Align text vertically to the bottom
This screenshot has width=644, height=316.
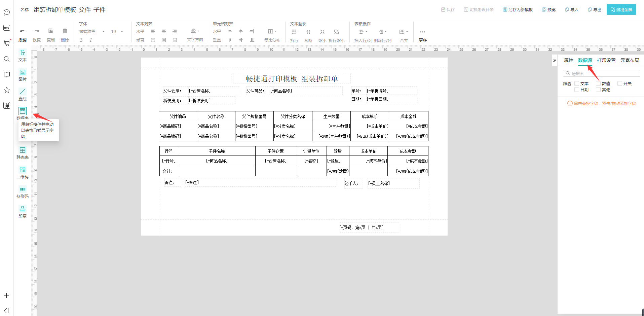pyautogui.click(x=175, y=40)
